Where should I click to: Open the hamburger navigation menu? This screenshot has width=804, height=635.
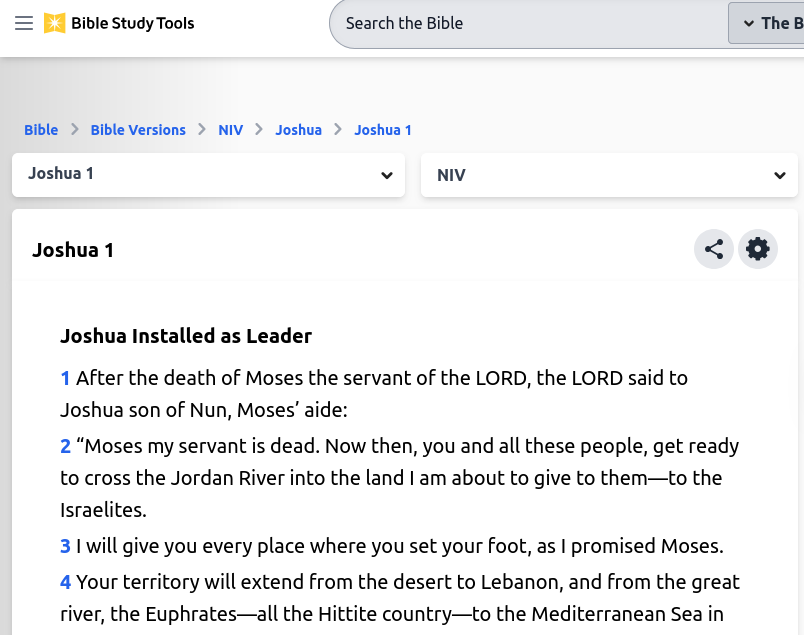[24, 23]
